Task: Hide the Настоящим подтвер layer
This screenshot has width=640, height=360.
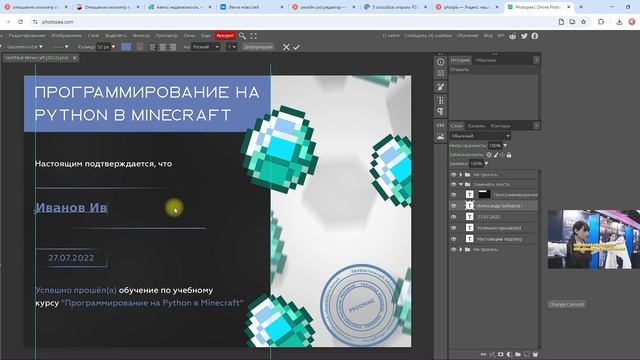Action: tap(453, 239)
